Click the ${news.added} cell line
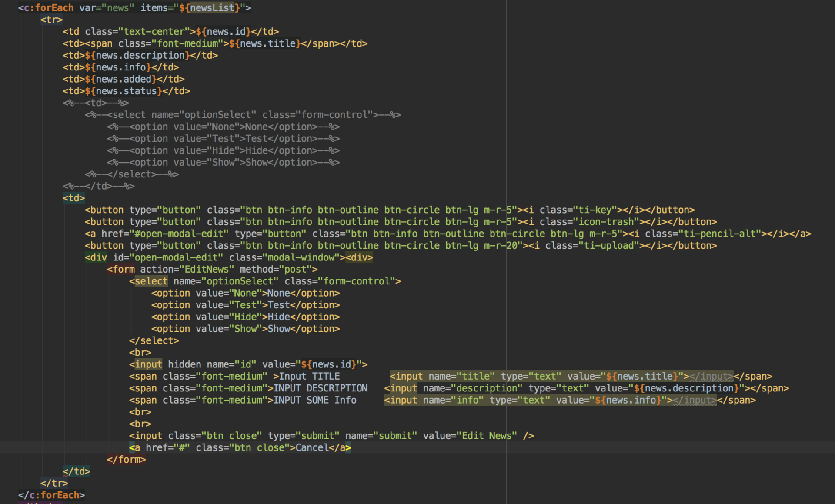This screenshot has height=504, width=835. point(124,79)
